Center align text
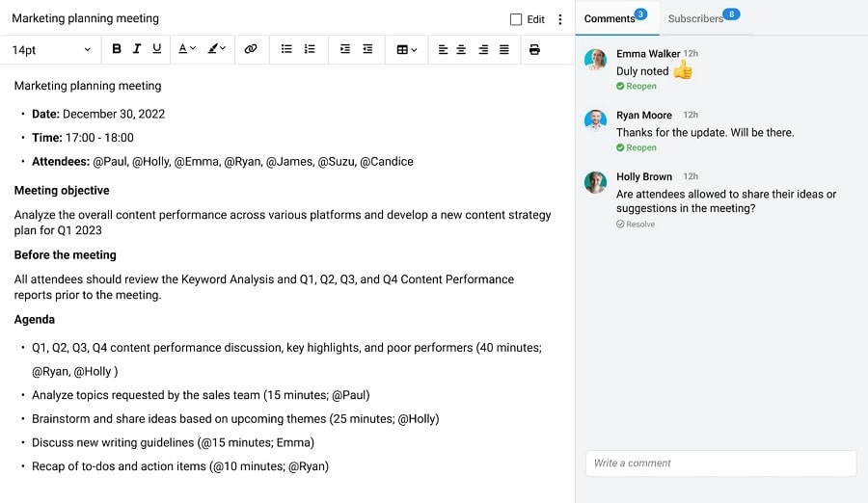Viewport: 868px width, 503px height. (461, 50)
